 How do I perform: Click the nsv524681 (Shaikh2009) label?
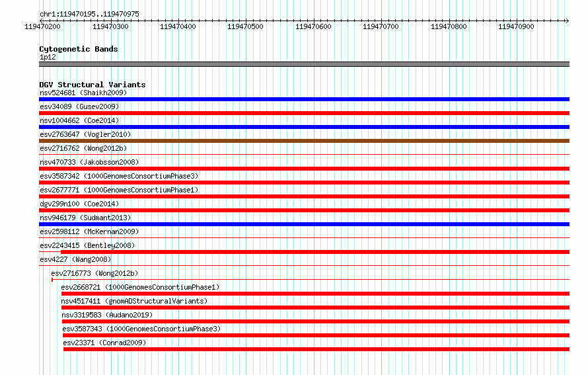(83, 93)
